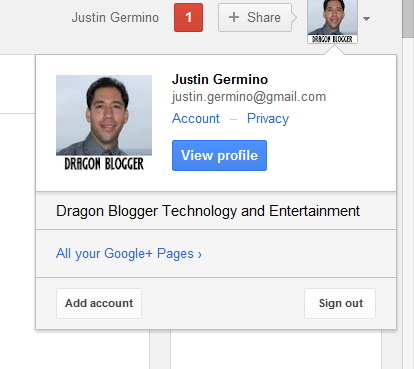Viewport: 414px width, 369px height.
Task: Click the blue View profile button
Action: [x=219, y=155]
